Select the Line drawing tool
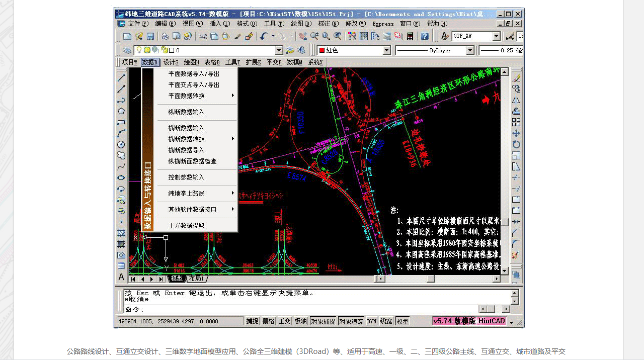 pyautogui.click(x=121, y=78)
